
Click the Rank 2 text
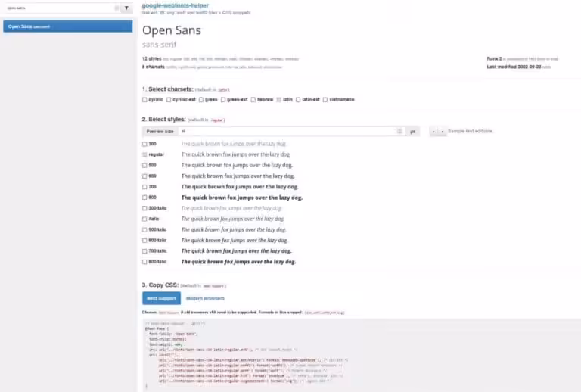494,58
